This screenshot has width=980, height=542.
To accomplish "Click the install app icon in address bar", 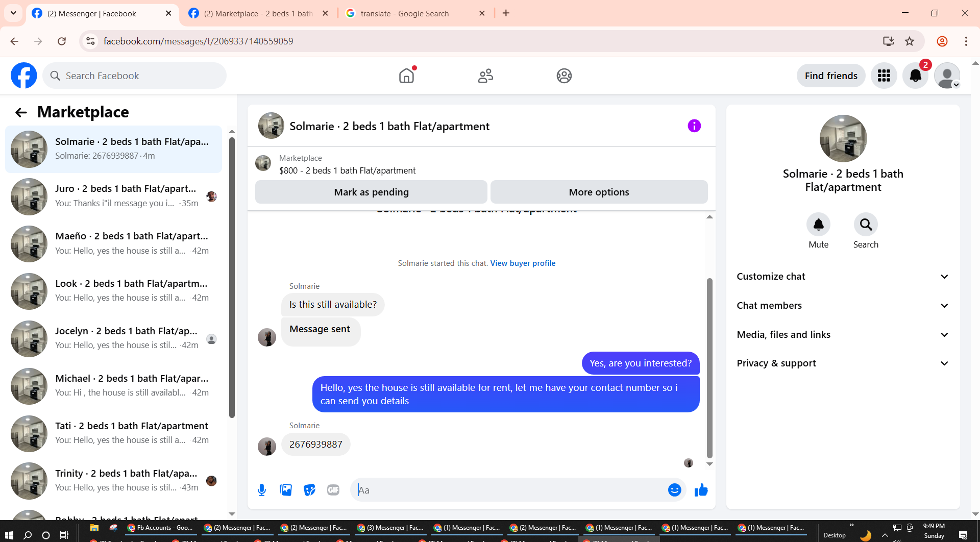I will pos(888,41).
